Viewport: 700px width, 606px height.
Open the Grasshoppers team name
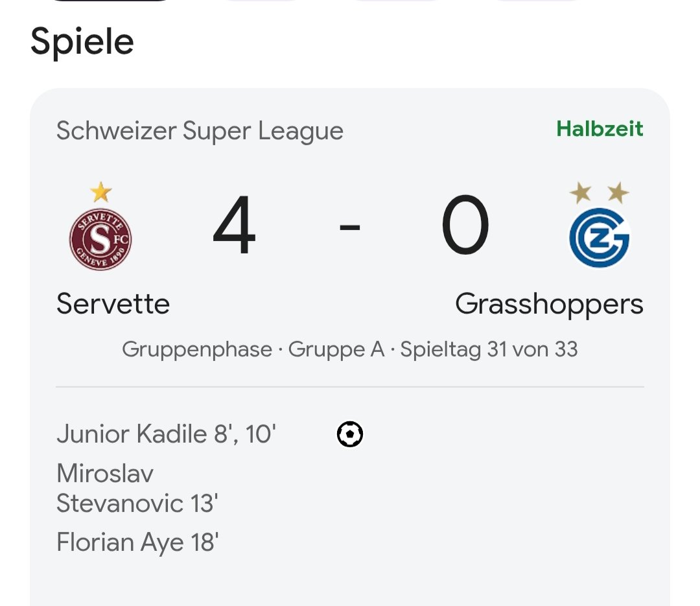[549, 304]
